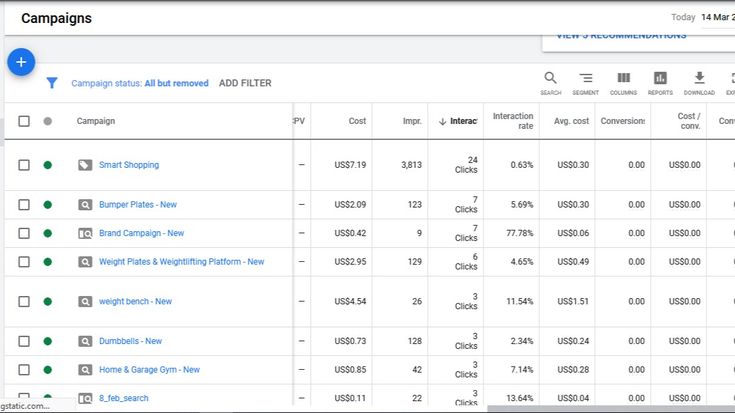Image resolution: width=735 pixels, height=413 pixels.
Task: Open the date range showing 14 Mar
Action: coord(715,17)
